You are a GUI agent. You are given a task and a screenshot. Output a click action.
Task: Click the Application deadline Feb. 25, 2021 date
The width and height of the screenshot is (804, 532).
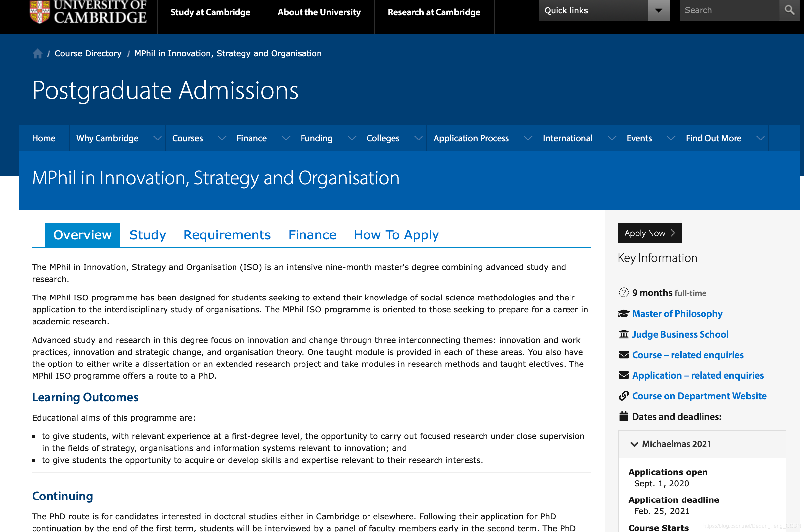click(662, 511)
